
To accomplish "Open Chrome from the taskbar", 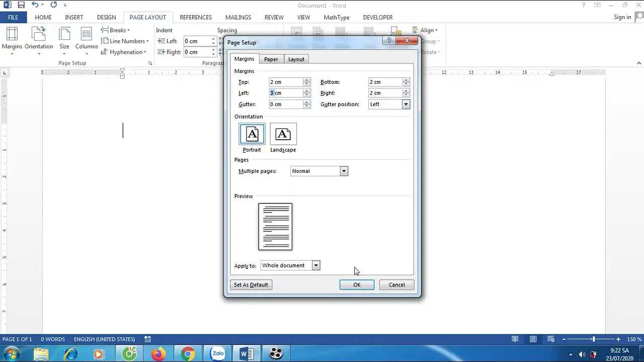I will (x=188, y=354).
